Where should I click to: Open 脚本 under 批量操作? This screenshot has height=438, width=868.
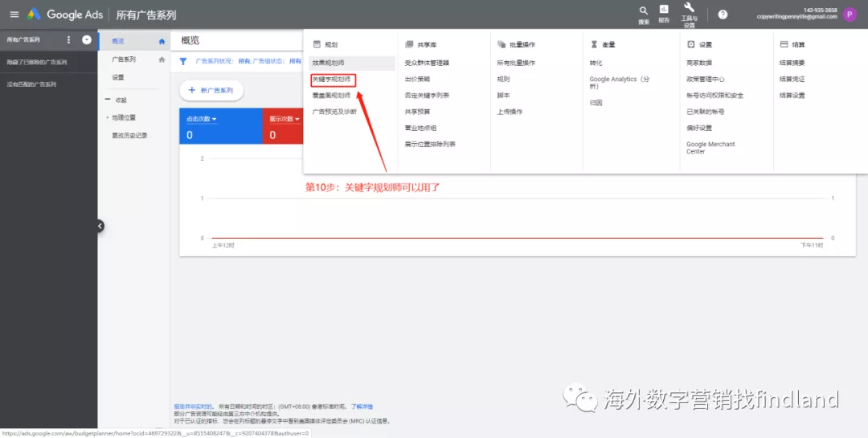coord(503,96)
